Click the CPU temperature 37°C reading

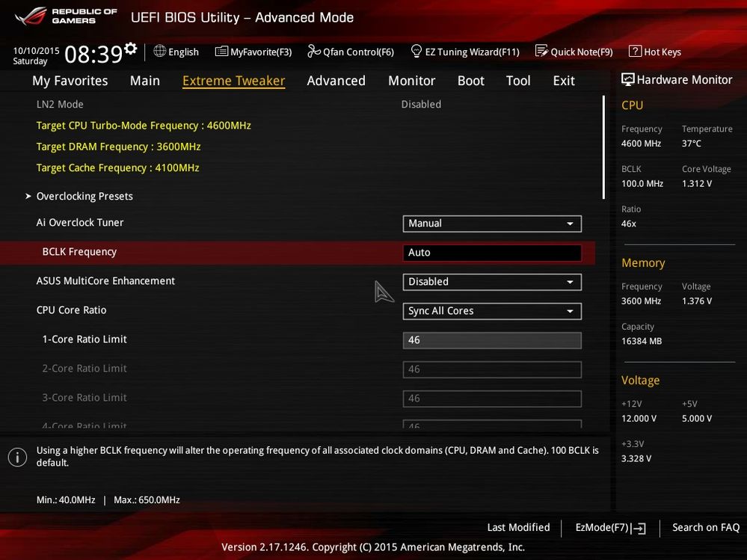click(x=691, y=144)
